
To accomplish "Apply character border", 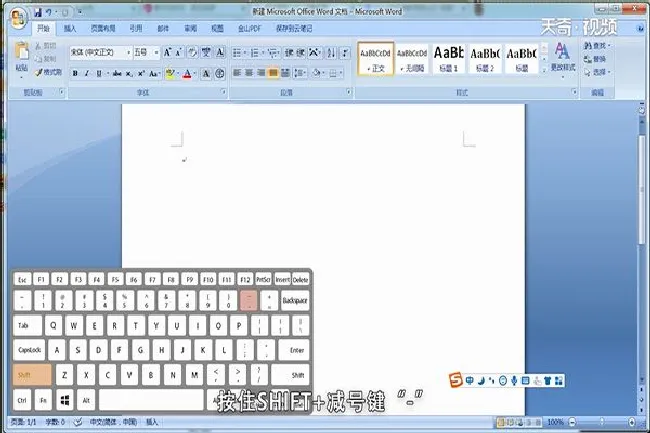I will click(x=220, y=52).
